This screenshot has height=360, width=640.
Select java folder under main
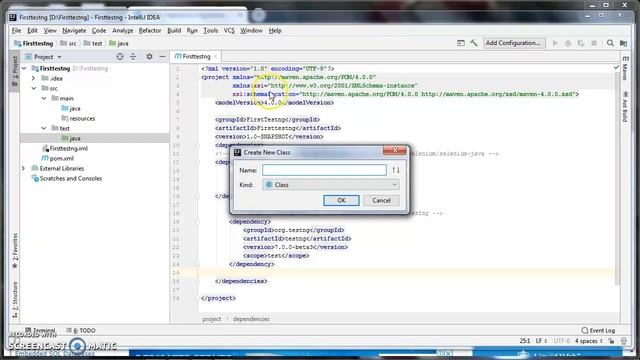(x=71, y=108)
